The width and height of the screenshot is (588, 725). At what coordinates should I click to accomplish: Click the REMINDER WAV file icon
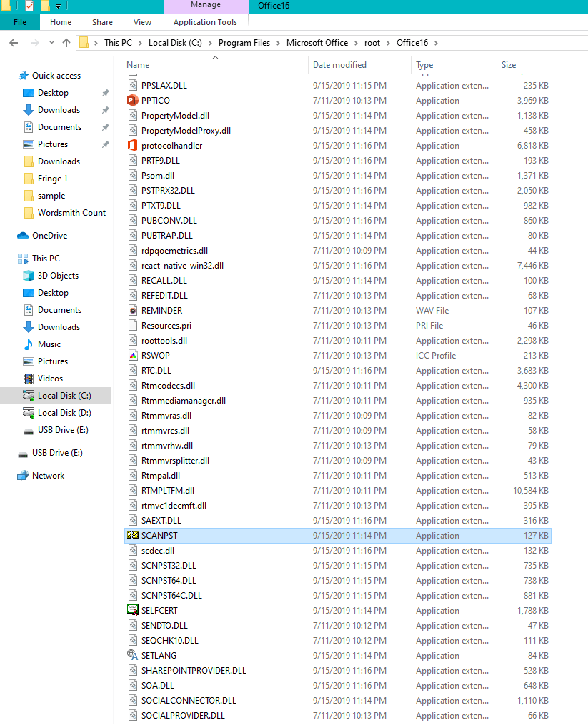133,310
